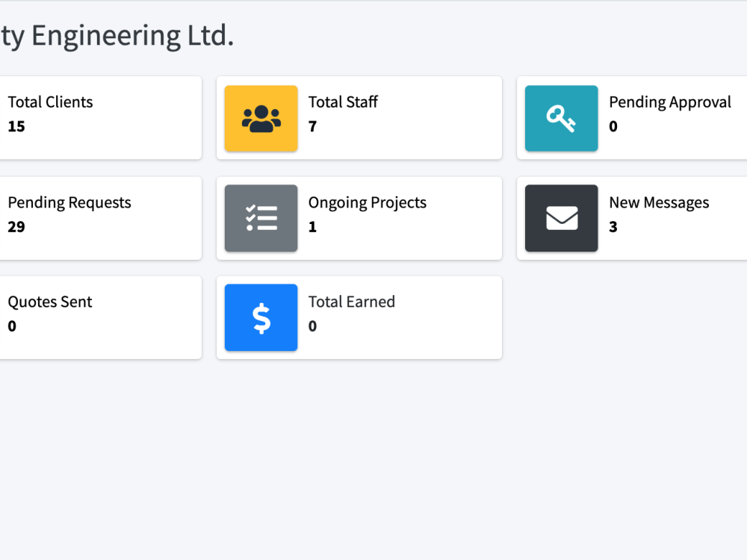Click the Total Staff card label
The image size is (747, 560).
click(x=343, y=102)
